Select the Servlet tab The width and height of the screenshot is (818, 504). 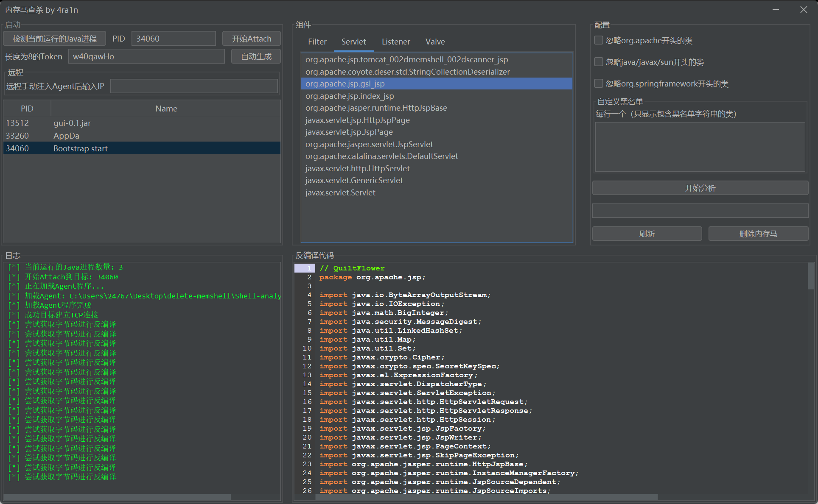[x=353, y=42]
